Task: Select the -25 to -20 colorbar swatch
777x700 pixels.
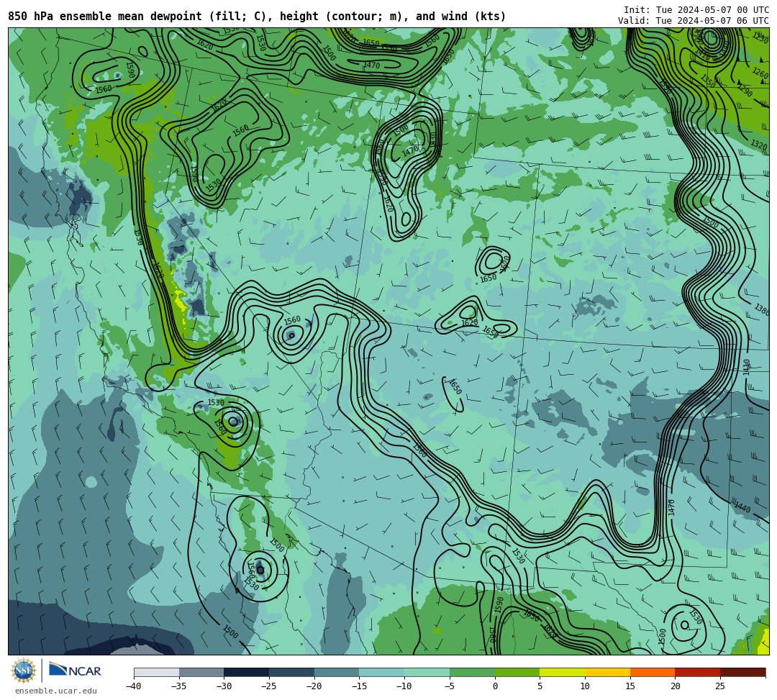Action: (x=292, y=672)
